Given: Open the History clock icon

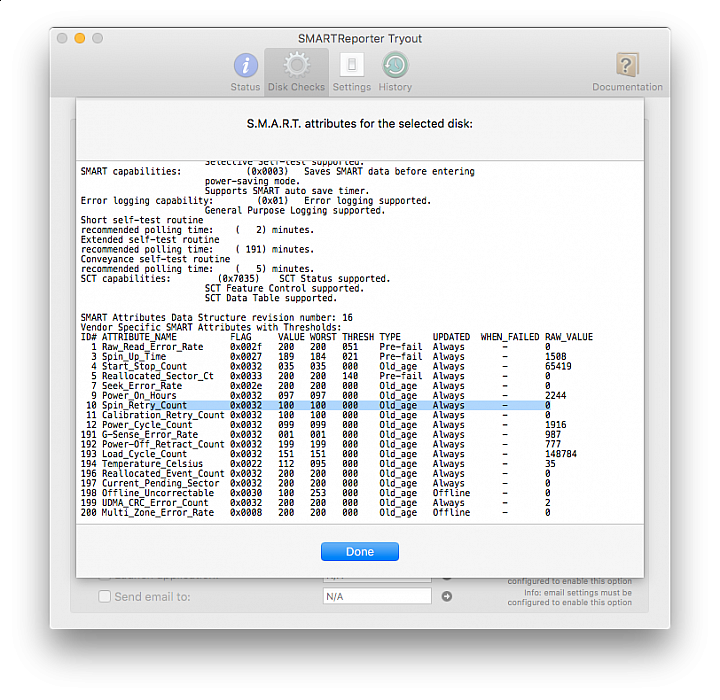Looking at the screenshot, I should pyautogui.click(x=395, y=65).
